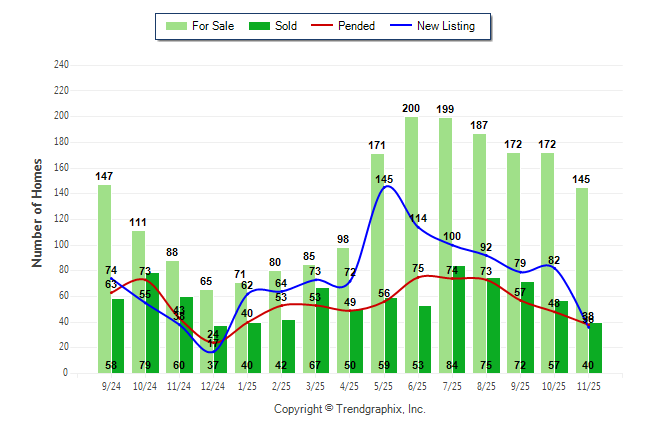Hide the Pended series via legend text
The height and width of the screenshot is (434, 646).
pos(357,26)
